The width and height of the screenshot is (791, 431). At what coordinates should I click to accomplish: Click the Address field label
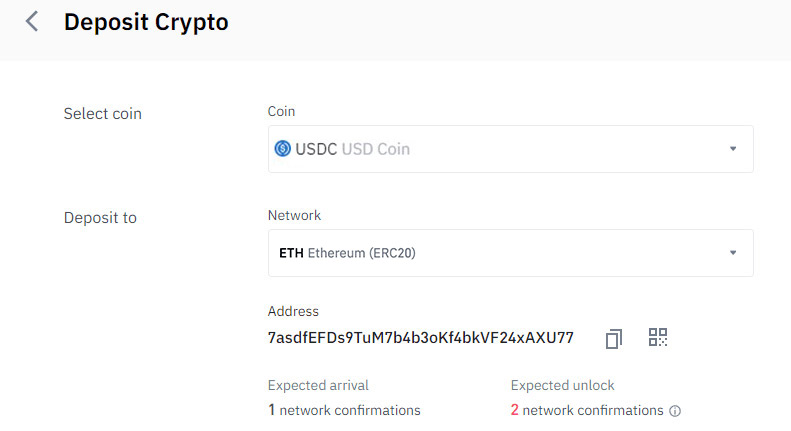[x=293, y=311]
